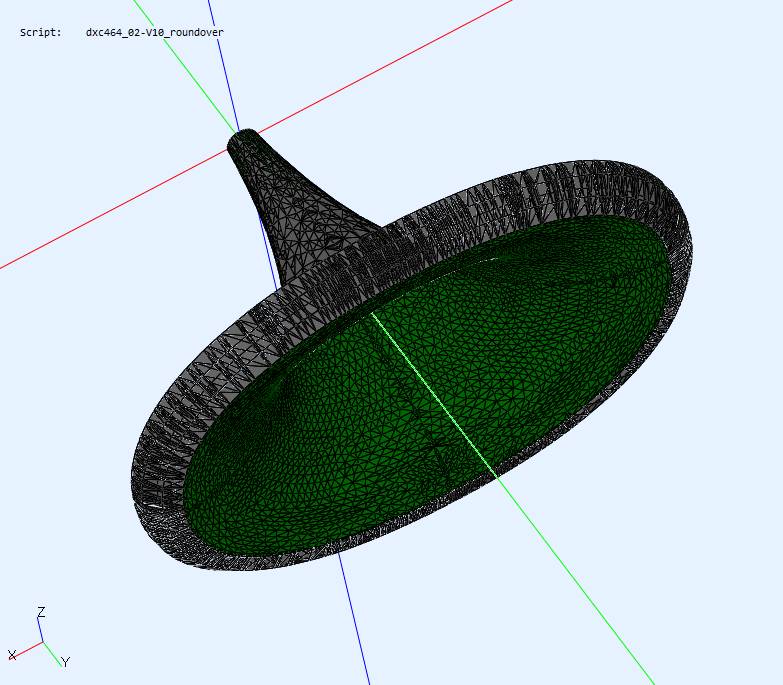This screenshot has width=783, height=685.
Task: Click the XYZ axis orientation gizmo
Action: point(40,638)
